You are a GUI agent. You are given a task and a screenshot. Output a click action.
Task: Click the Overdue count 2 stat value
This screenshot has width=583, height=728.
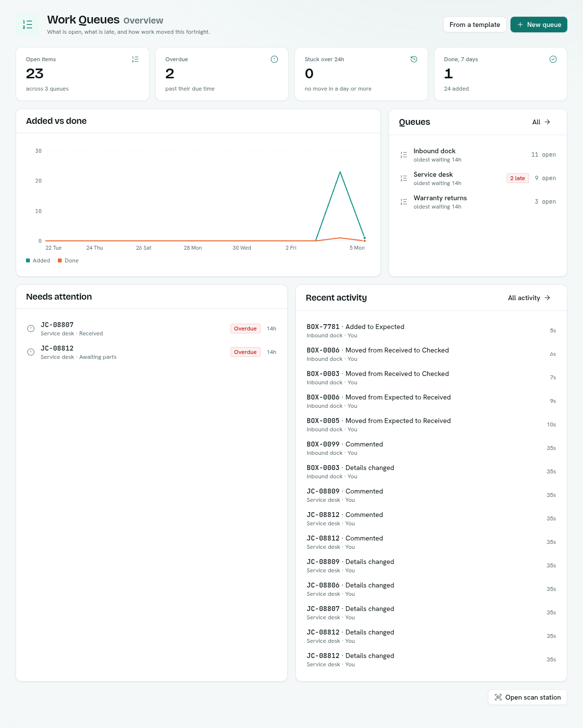[x=170, y=73]
